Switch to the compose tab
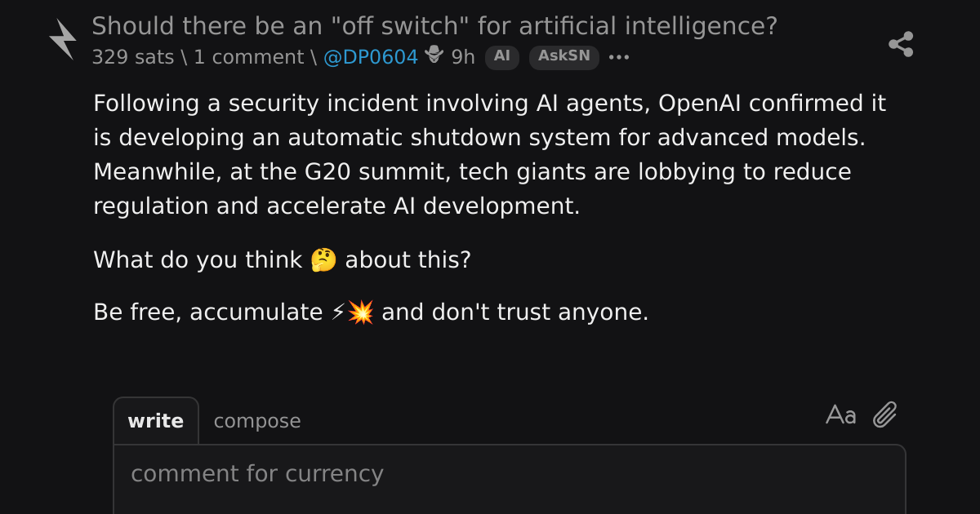Viewport: 980px width, 514px height. [x=257, y=421]
